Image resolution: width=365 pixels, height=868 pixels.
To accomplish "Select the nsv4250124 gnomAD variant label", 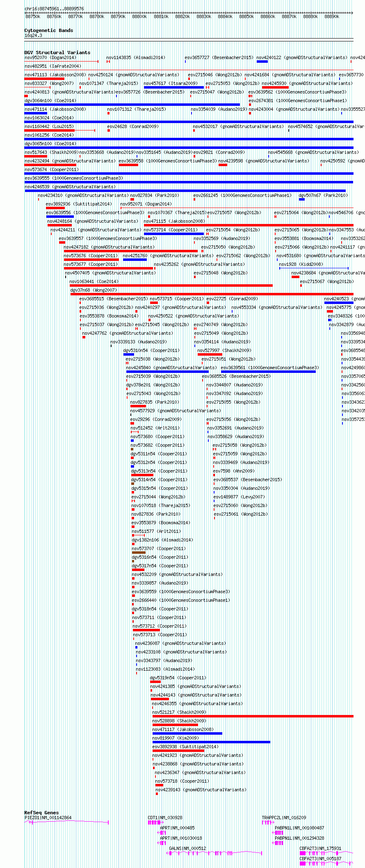I will [134, 75].
